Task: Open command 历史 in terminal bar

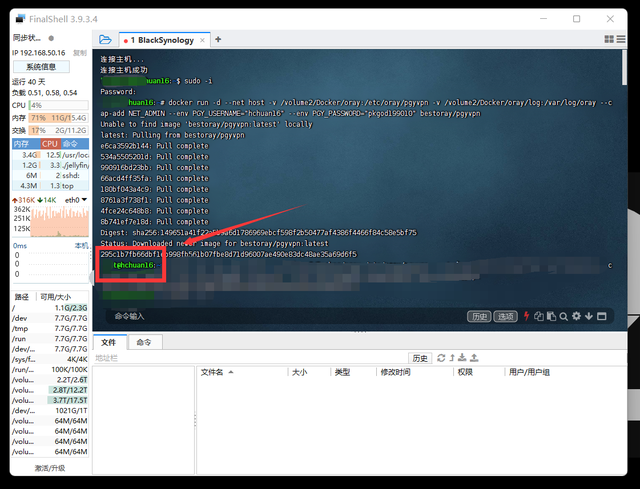Action: pyautogui.click(x=479, y=316)
